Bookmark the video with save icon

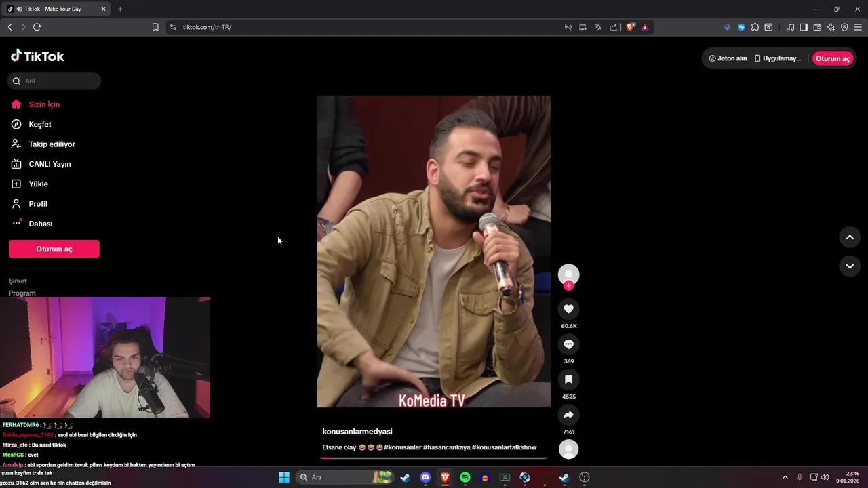click(x=568, y=380)
